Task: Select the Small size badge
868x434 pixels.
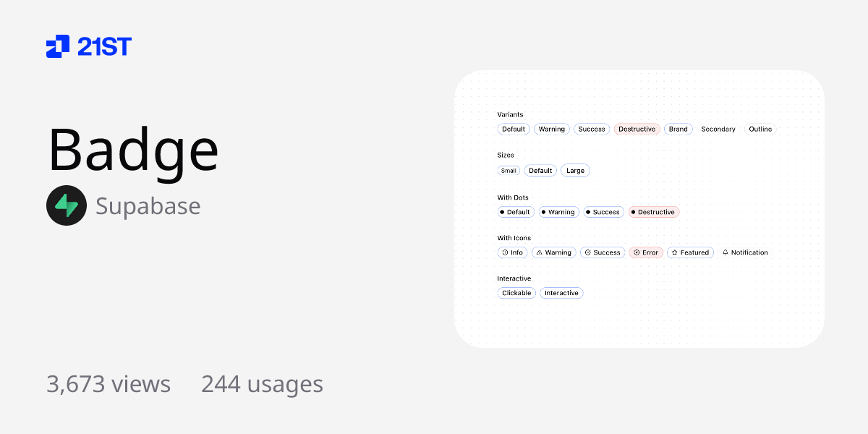Action: click(x=509, y=170)
